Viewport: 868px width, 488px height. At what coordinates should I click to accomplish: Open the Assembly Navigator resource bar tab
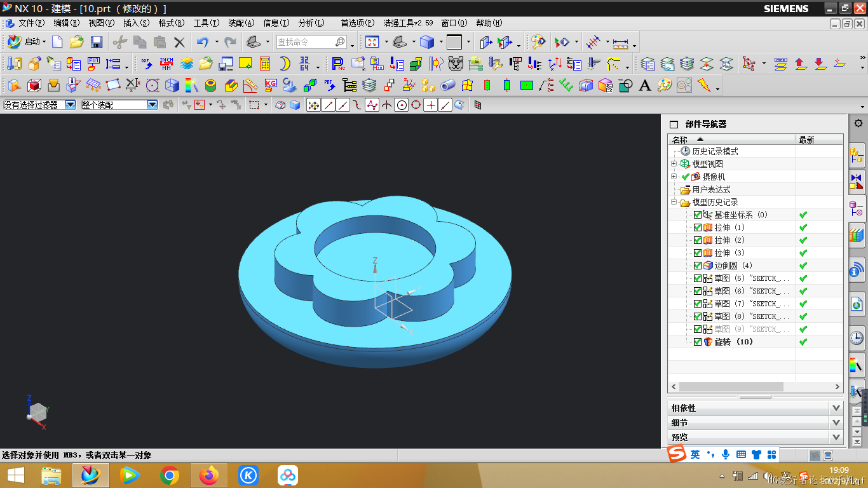click(857, 154)
